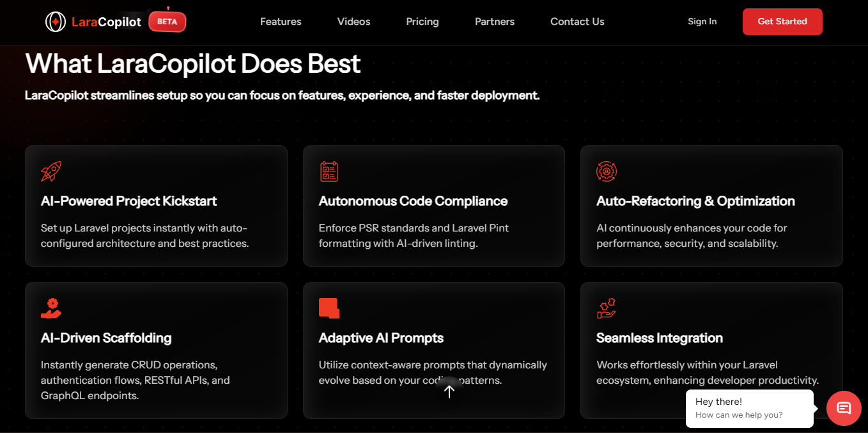Click the 'Hey there!' chat popup
868x433 pixels.
pyautogui.click(x=749, y=408)
